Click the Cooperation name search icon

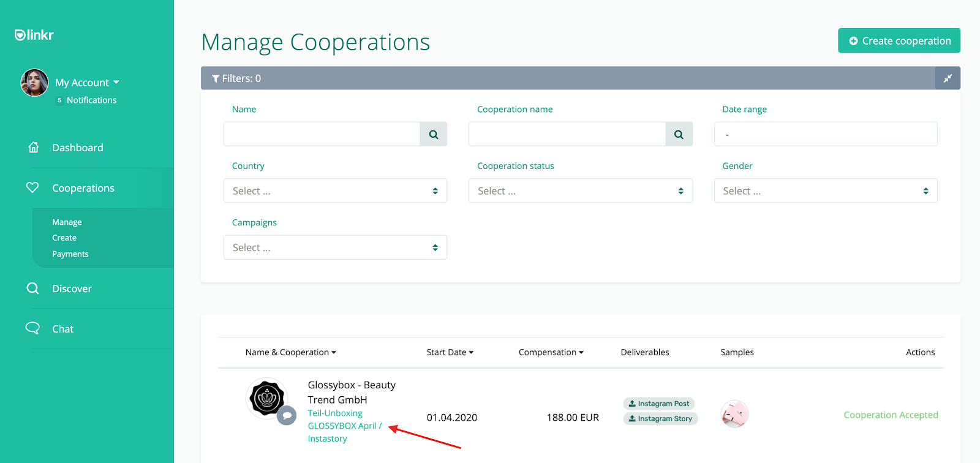(679, 134)
